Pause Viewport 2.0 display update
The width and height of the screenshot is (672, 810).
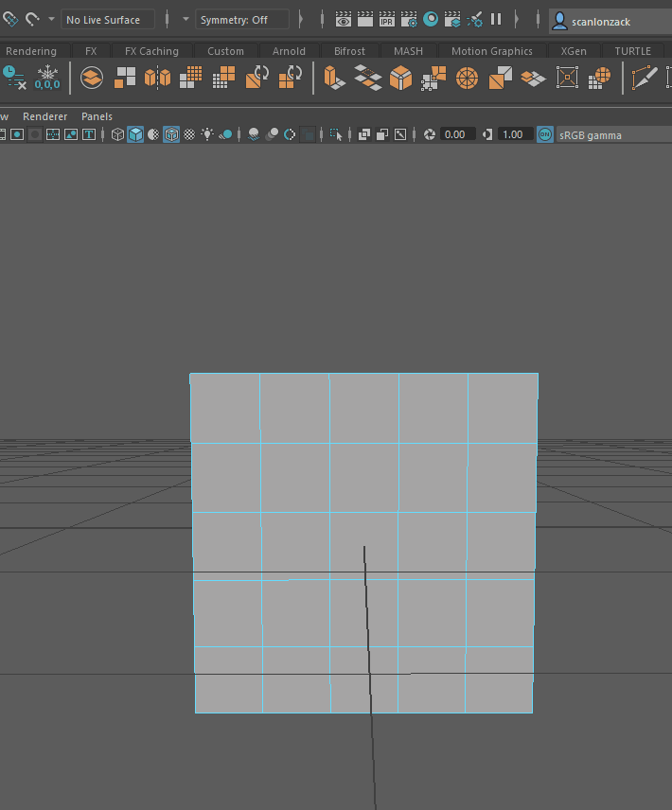pos(496,20)
